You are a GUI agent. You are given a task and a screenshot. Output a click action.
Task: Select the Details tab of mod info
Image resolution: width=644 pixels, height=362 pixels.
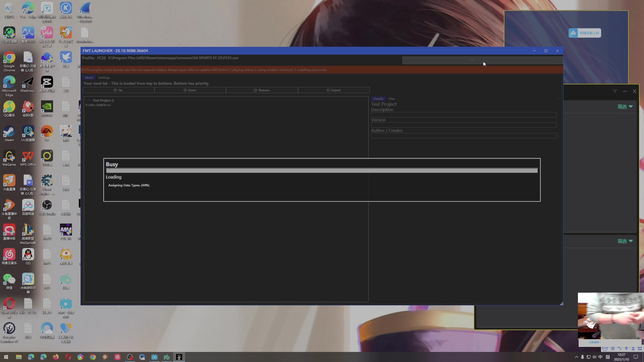pos(378,99)
